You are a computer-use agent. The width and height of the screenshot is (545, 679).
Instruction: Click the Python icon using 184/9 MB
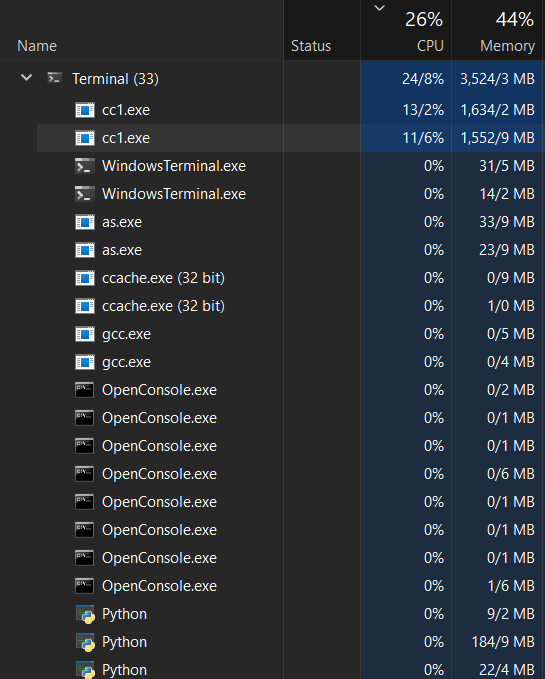85,642
